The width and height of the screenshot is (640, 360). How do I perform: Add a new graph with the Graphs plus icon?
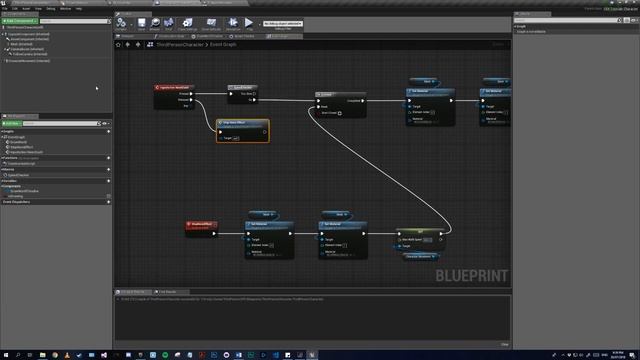point(109,131)
